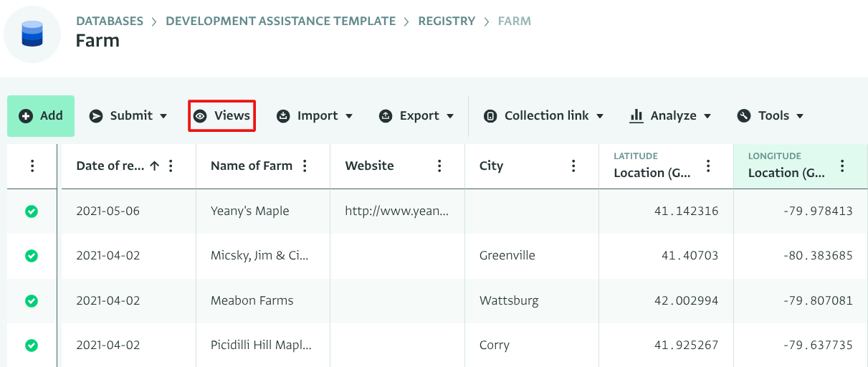Open Website column options menu

click(439, 166)
